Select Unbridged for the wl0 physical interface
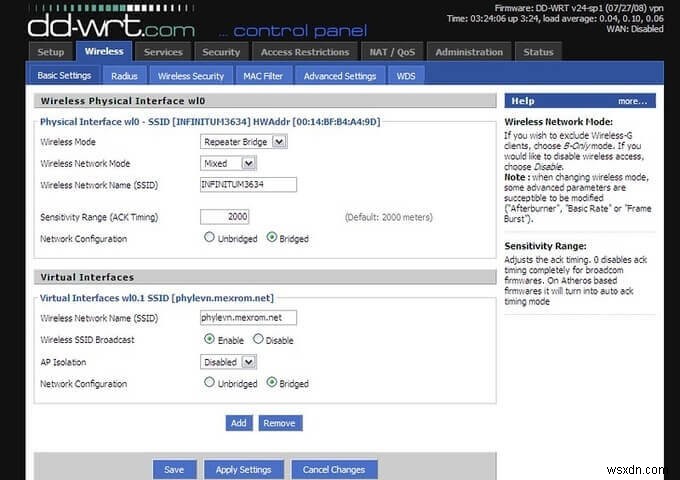Image resolution: width=680 pixels, height=480 pixels. point(209,237)
